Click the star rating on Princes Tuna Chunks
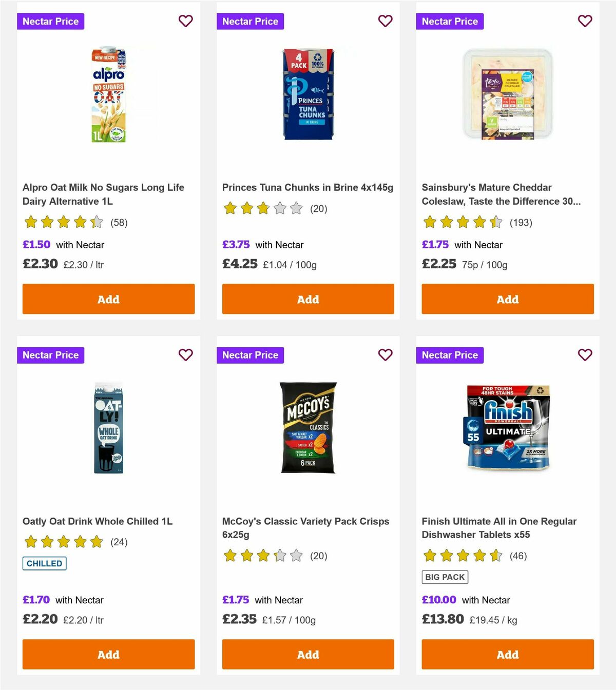616x690 pixels. coord(263,209)
